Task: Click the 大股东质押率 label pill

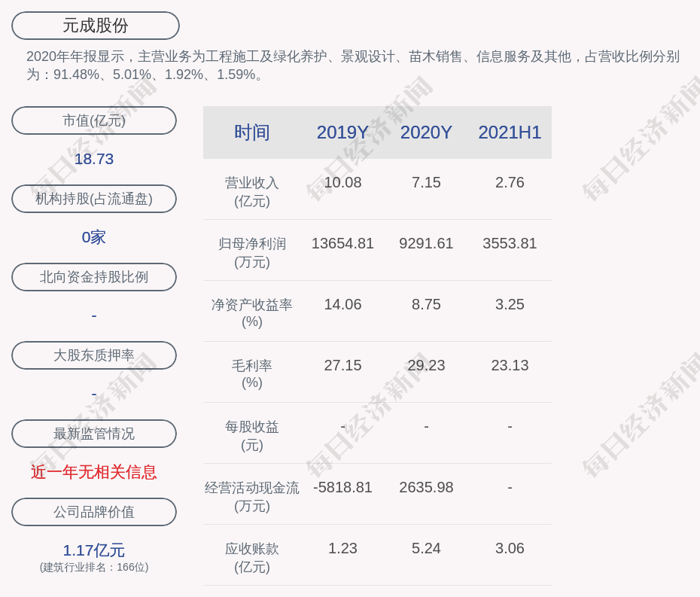Action: [94, 355]
